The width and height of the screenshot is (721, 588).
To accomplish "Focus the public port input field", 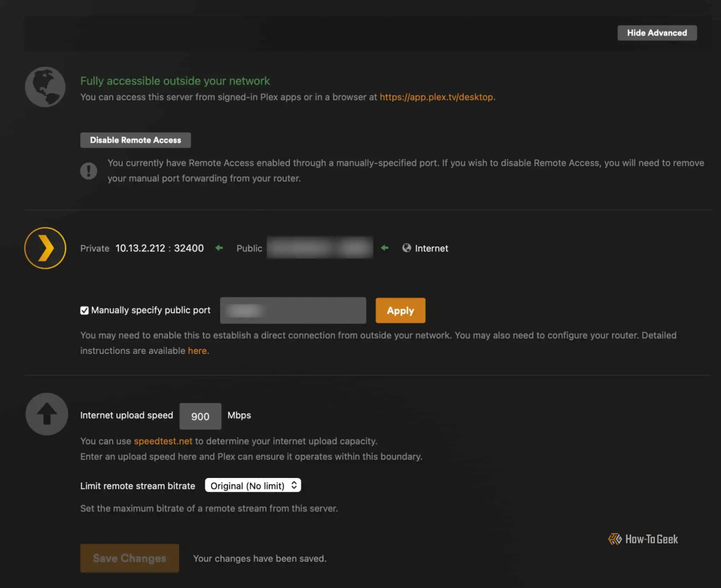I will click(x=293, y=311).
